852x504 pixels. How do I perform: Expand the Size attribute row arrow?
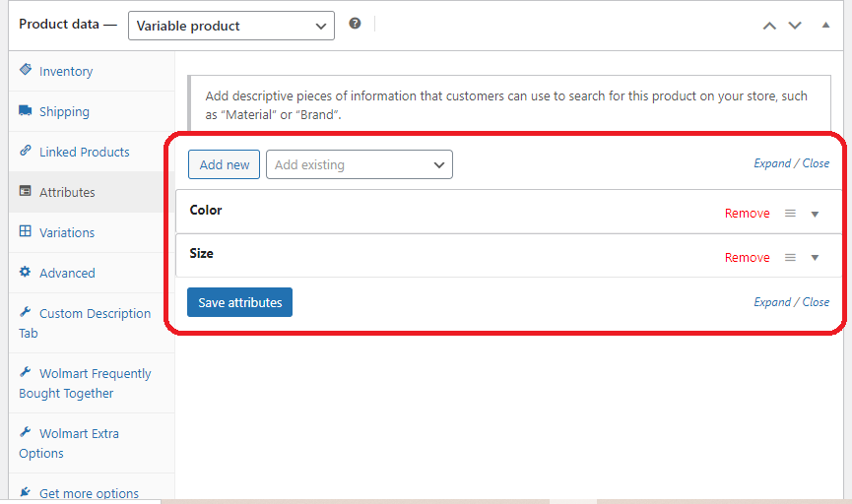815,258
